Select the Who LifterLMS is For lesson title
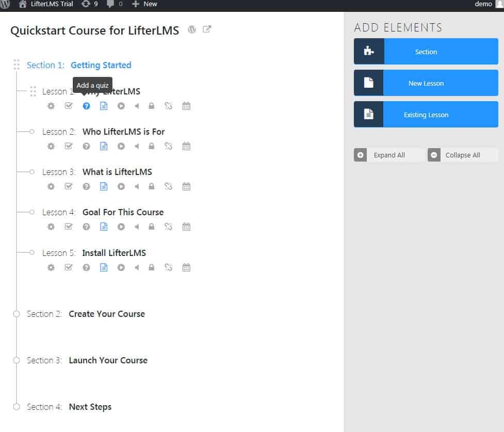Screen dimensions: 504x432 [123, 132]
